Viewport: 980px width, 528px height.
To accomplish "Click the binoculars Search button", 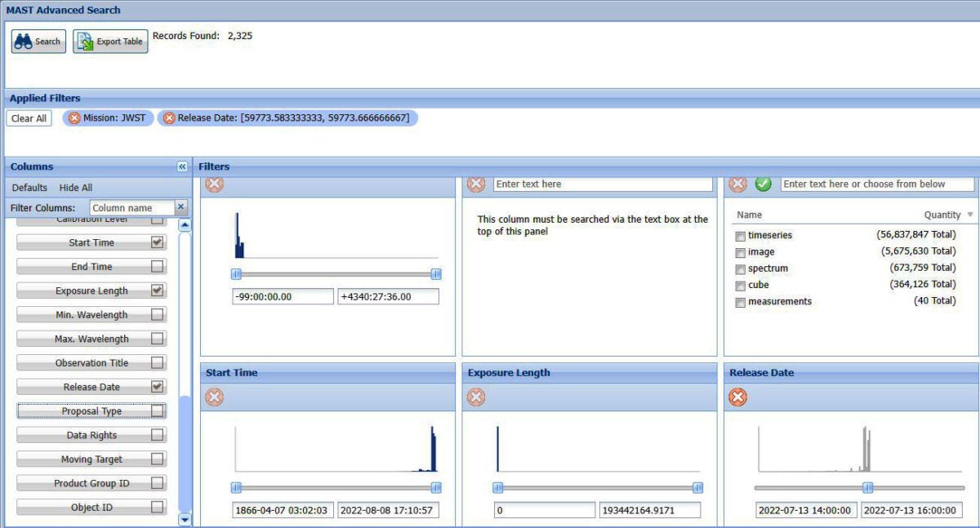I will click(x=38, y=42).
